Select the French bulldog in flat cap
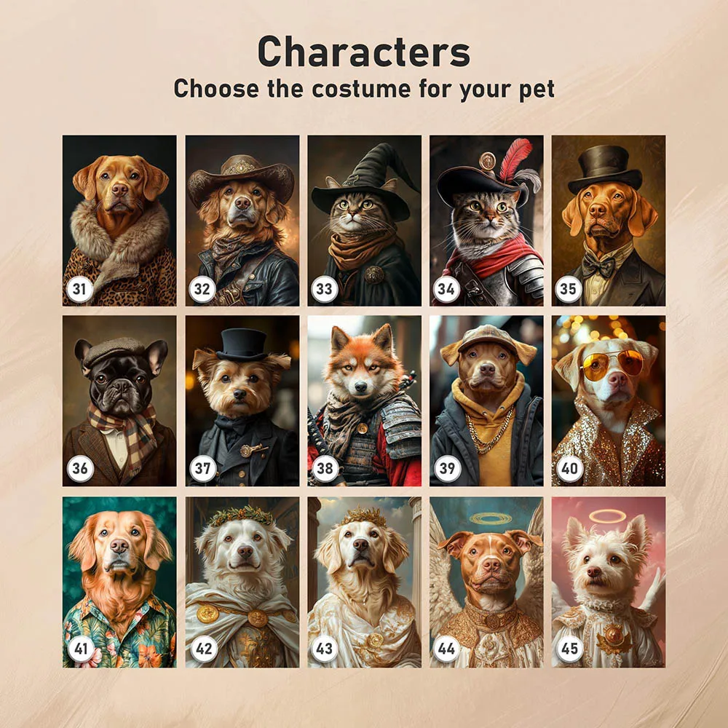Screen dimensions: 728x728 click(119, 400)
